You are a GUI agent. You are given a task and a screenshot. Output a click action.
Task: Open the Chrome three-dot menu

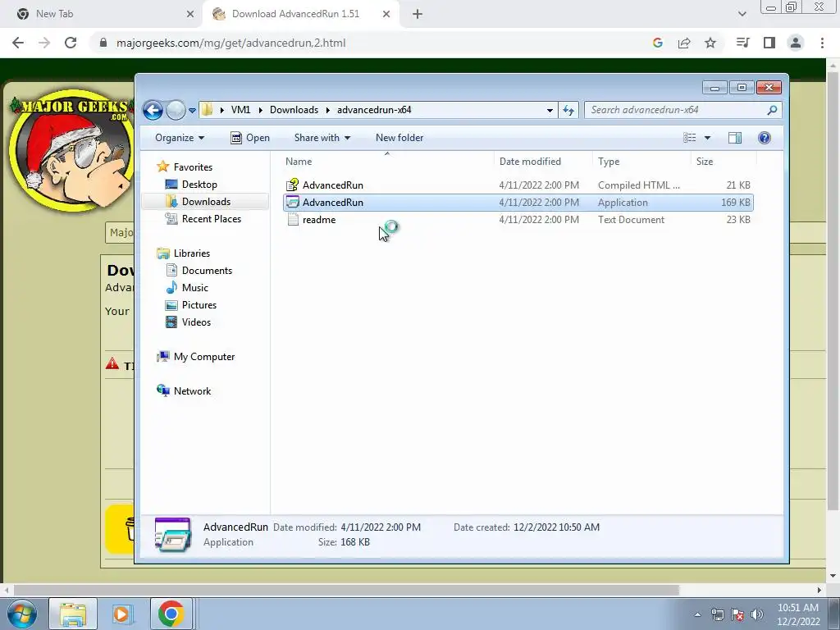tap(822, 43)
